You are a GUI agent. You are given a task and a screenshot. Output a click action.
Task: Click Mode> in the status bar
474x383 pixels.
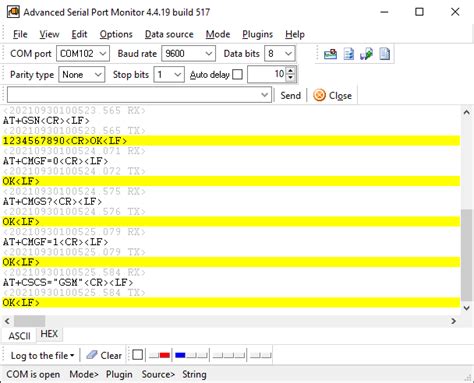click(84, 374)
